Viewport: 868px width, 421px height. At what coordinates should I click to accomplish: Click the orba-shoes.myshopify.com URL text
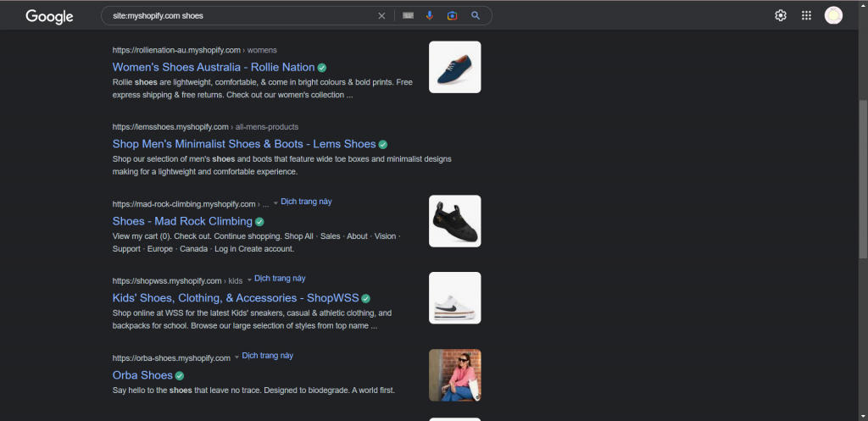(x=171, y=358)
